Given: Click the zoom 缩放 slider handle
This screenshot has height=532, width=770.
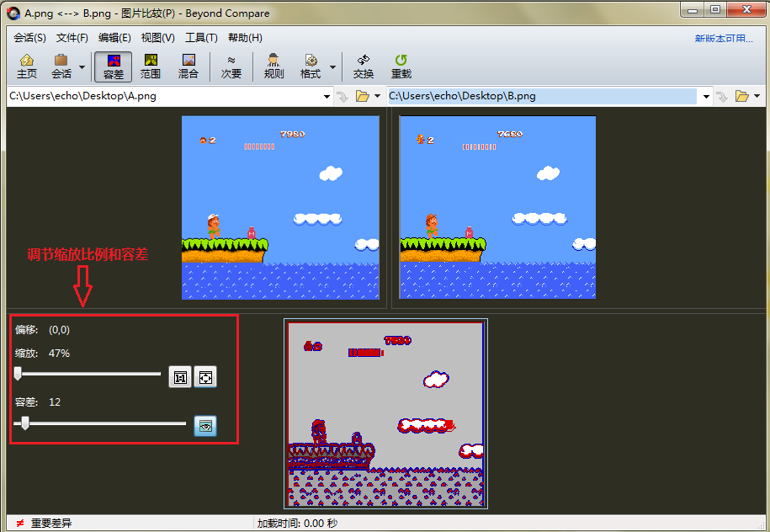Looking at the screenshot, I should pyautogui.click(x=18, y=374).
